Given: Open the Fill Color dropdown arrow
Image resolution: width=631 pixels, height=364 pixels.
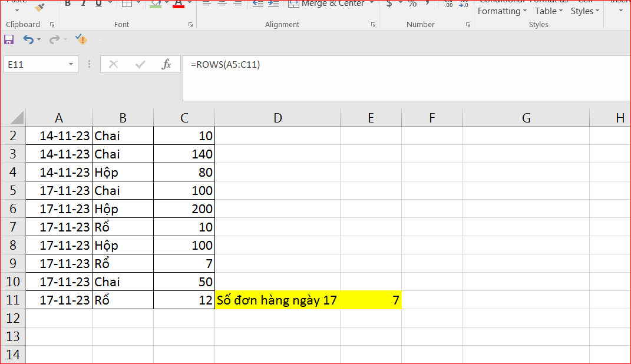Looking at the screenshot, I should pos(167,3).
